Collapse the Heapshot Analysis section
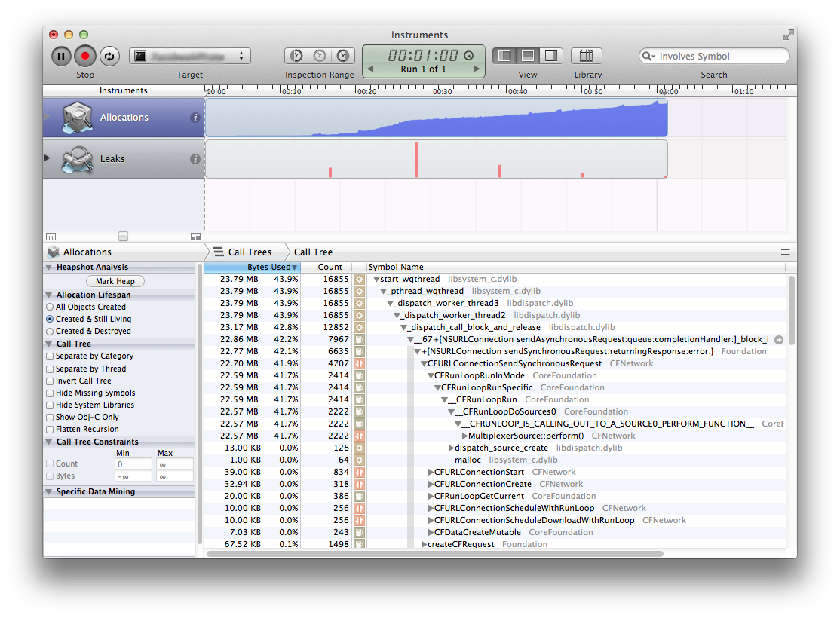840x618 pixels. pyautogui.click(x=49, y=267)
